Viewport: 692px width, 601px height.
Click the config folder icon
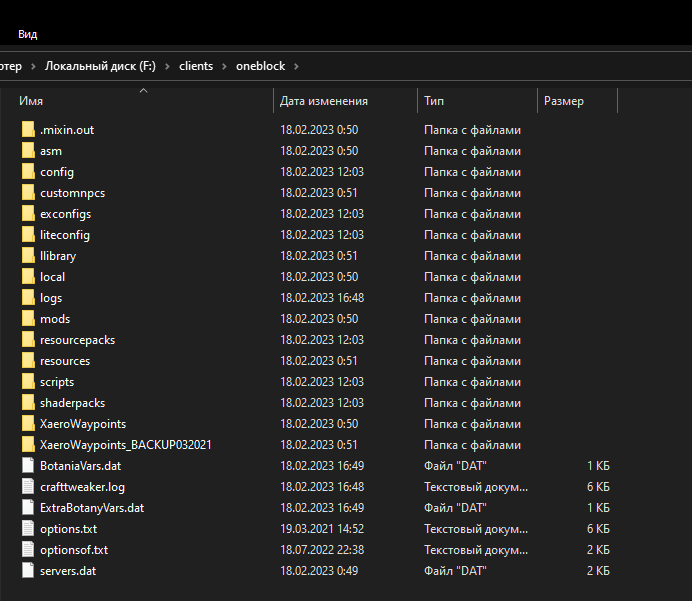click(28, 171)
